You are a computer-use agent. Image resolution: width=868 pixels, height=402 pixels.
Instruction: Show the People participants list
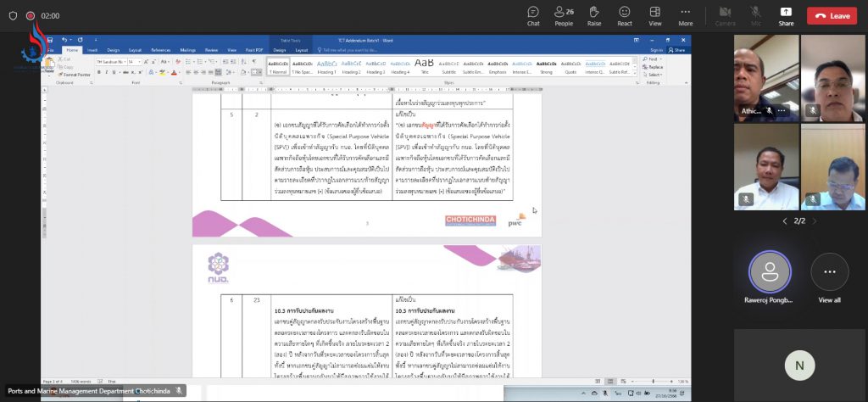(x=563, y=15)
